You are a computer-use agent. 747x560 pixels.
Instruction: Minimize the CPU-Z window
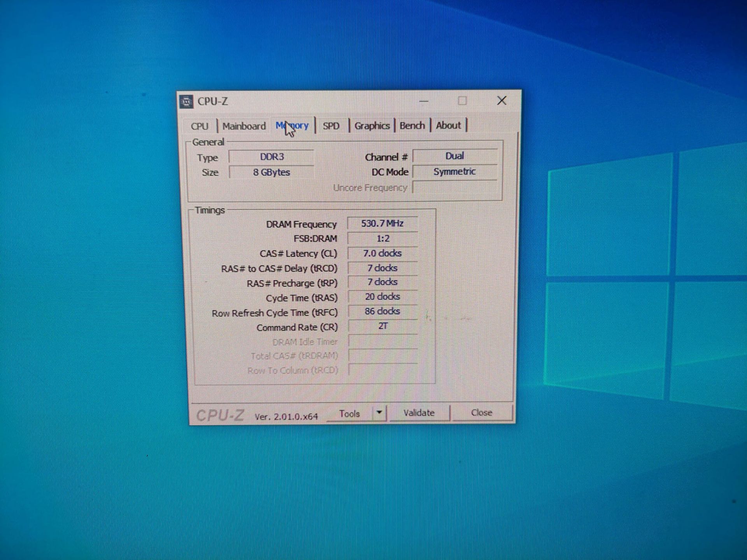point(424,101)
